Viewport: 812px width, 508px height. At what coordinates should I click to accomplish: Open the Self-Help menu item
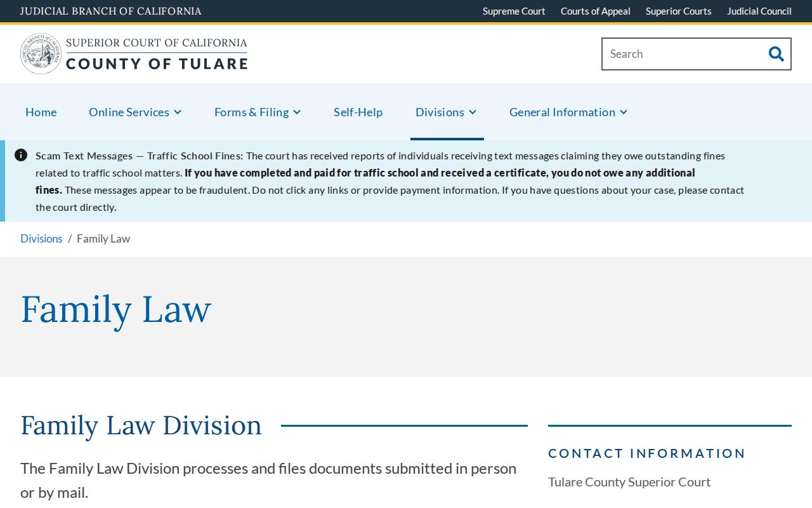[x=358, y=112]
